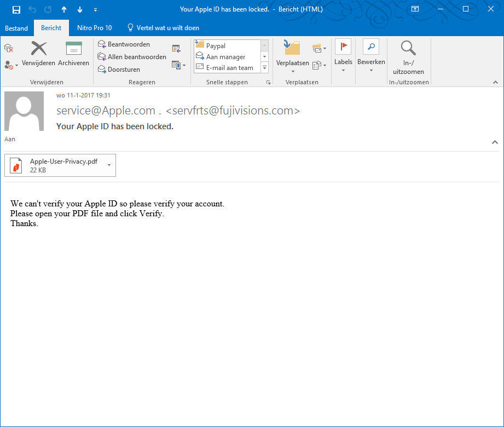Image resolution: width=504 pixels, height=427 pixels.
Task: Go to the next item with the down arrow
Action: pos(80,10)
